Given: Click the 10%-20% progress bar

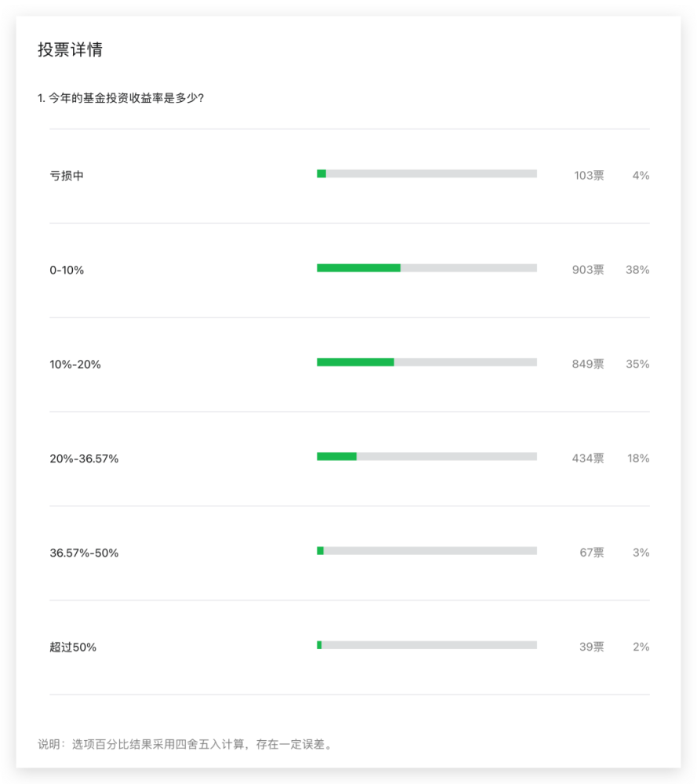Looking at the screenshot, I should [427, 362].
